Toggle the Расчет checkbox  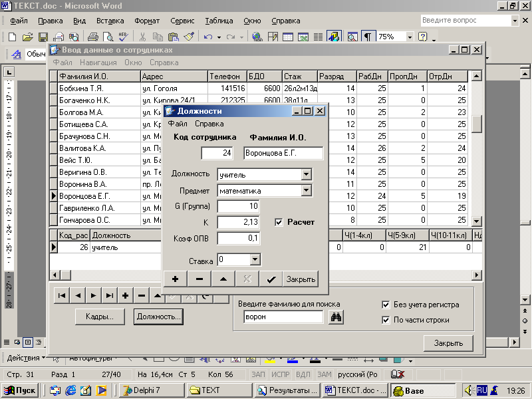click(279, 222)
